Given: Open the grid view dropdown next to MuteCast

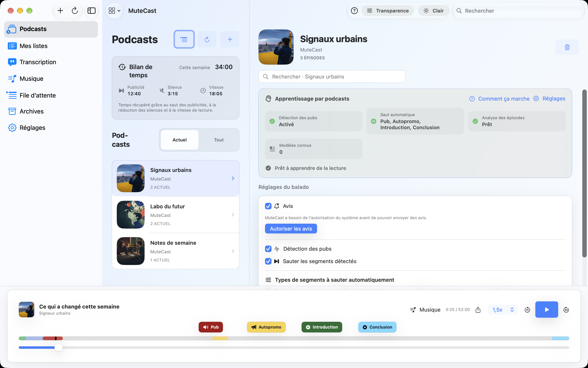Looking at the screenshot, I should pyautogui.click(x=115, y=11).
